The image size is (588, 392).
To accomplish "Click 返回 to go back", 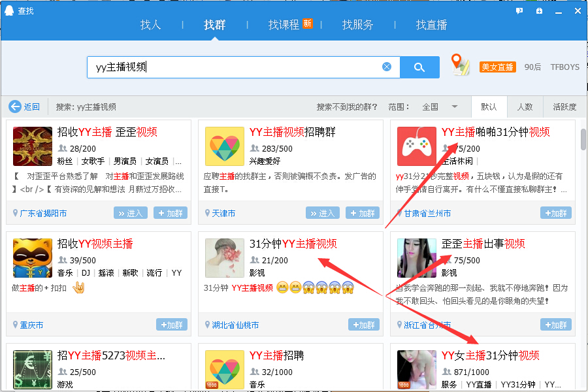I will [x=32, y=107].
